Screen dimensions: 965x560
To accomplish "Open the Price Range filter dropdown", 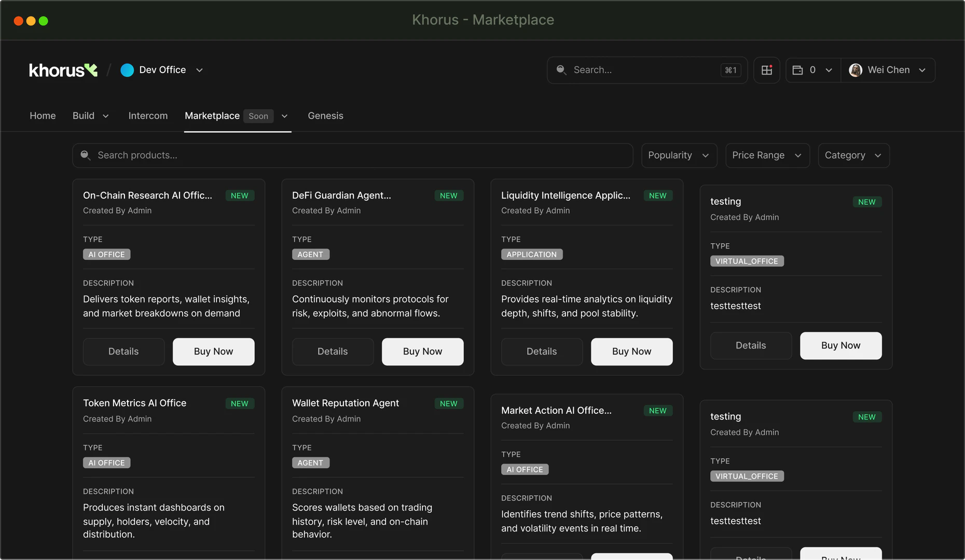I will [767, 155].
